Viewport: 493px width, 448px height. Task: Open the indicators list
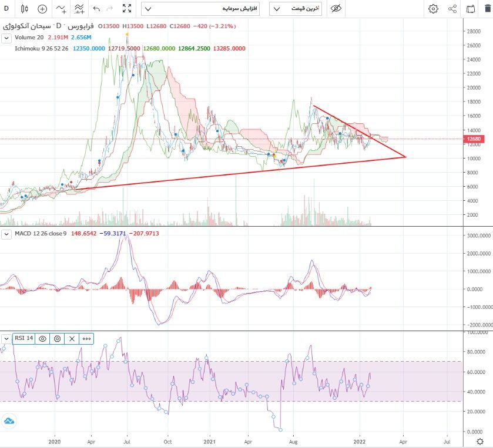tap(61, 9)
